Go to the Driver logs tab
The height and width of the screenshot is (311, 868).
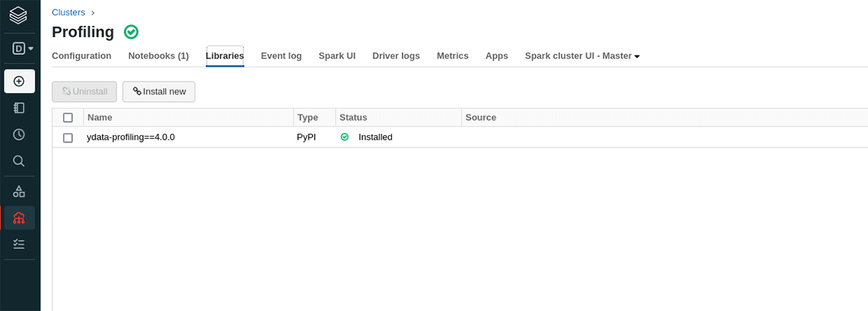pyautogui.click(x=396, y=56)
